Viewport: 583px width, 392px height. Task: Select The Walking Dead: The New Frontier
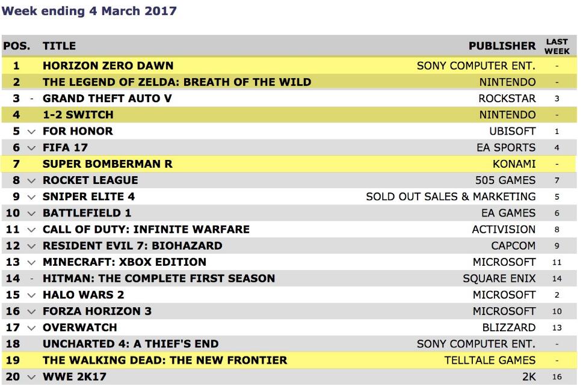coord(165,361)
